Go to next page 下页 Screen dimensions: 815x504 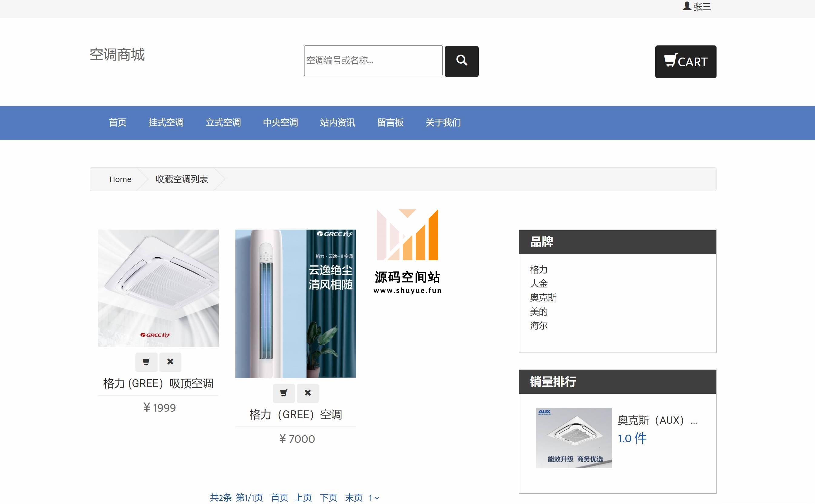tap(328, 498)
